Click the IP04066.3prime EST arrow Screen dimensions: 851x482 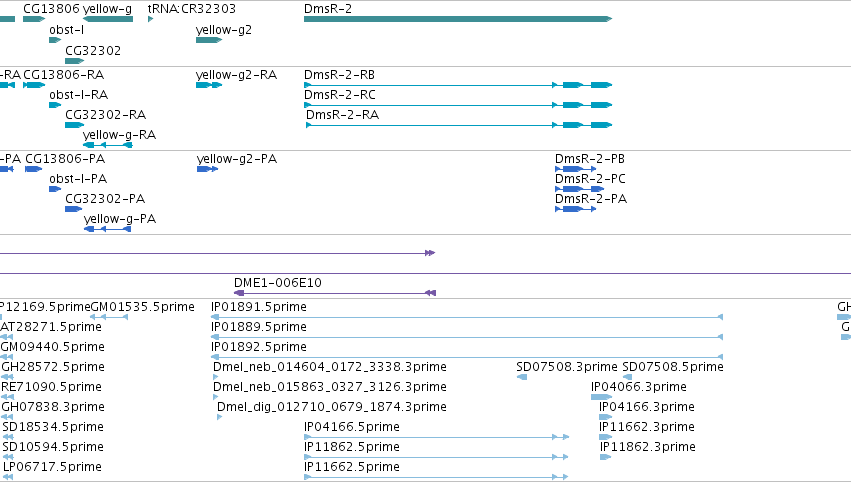[601, 397]
